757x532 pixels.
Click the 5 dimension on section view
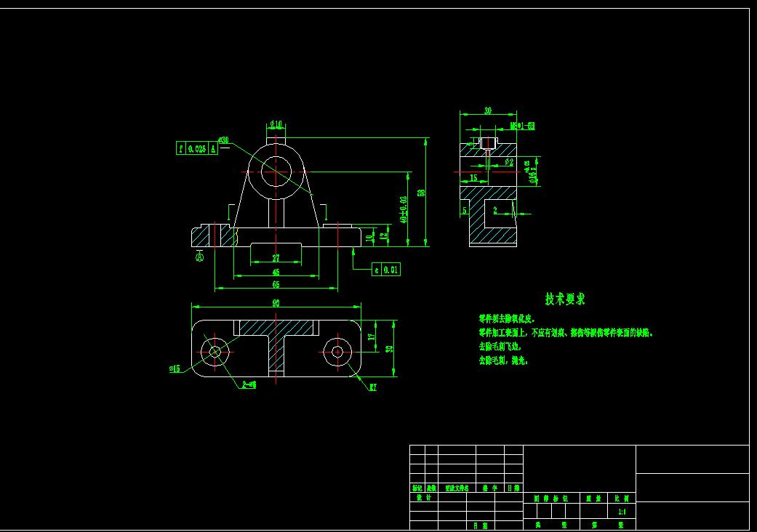pos(465,210)
